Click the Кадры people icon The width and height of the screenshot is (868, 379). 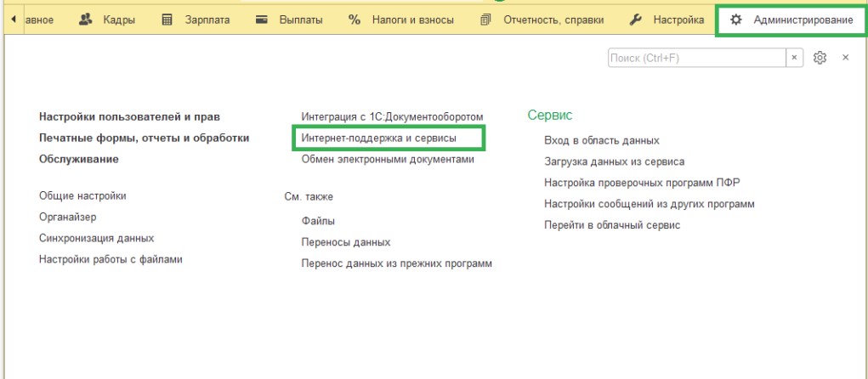coord(85,19)
